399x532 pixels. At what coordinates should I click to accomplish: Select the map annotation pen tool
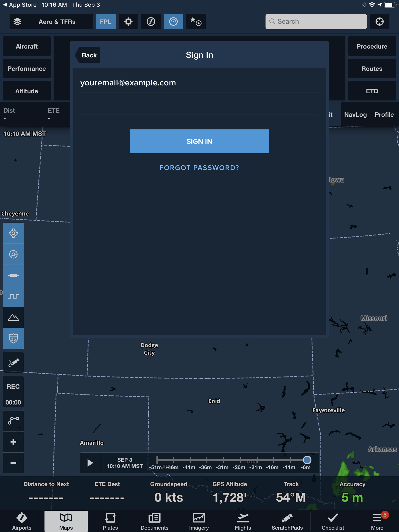pyautogui.click(x=13, y=362)
